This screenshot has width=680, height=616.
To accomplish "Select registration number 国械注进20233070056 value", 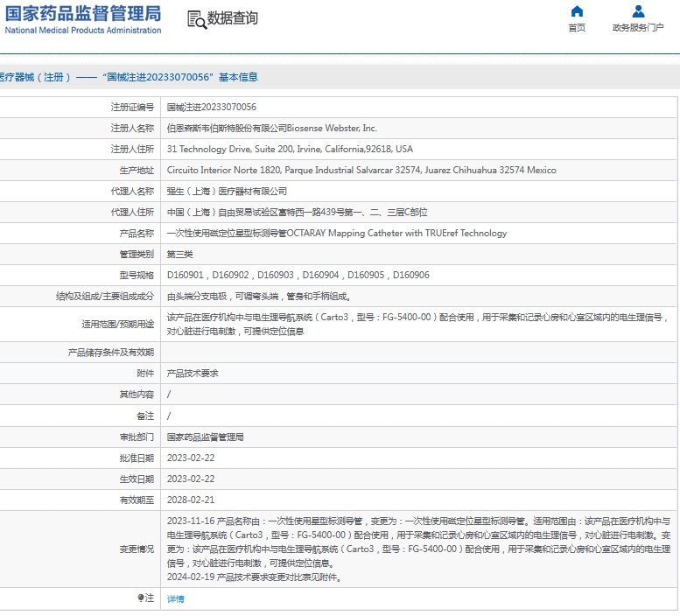I will (x=212, y=107).
